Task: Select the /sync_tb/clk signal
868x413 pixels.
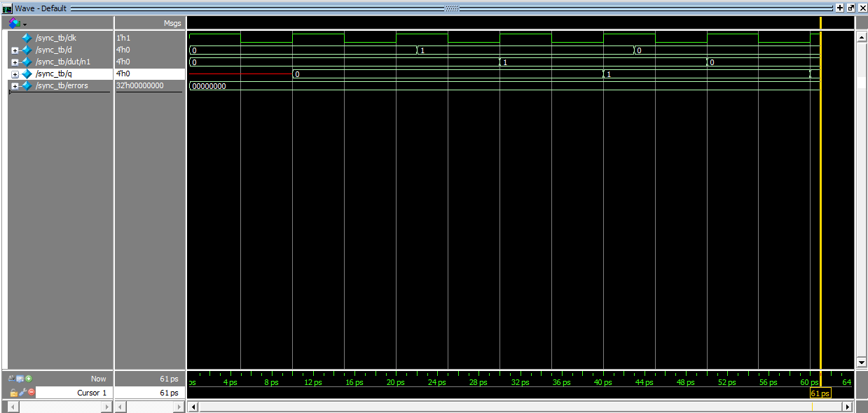Action: [x=56, y=38]
